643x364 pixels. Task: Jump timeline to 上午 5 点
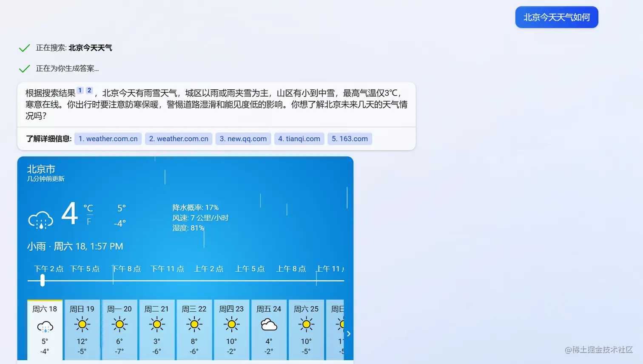click(250, 269)
